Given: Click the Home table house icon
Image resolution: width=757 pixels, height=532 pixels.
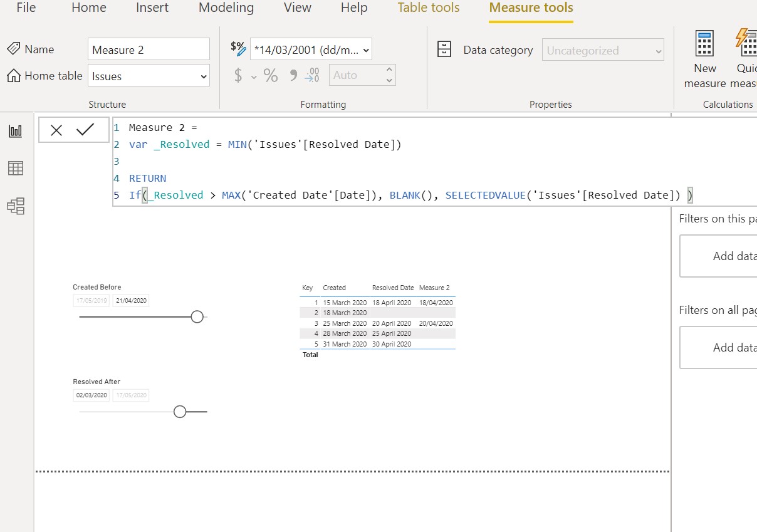Looking at the screenshot, I should (x=14, y=75).
